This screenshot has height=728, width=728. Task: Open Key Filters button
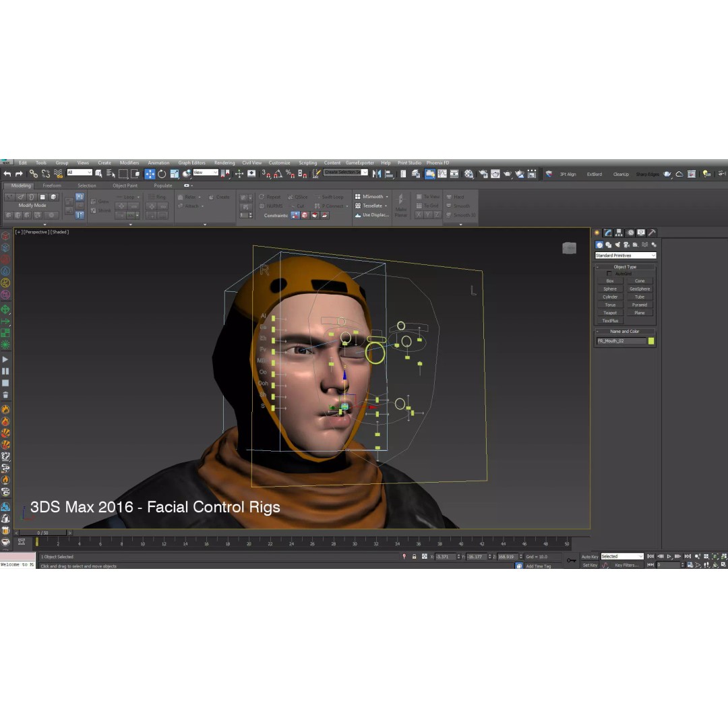point(627,565)
